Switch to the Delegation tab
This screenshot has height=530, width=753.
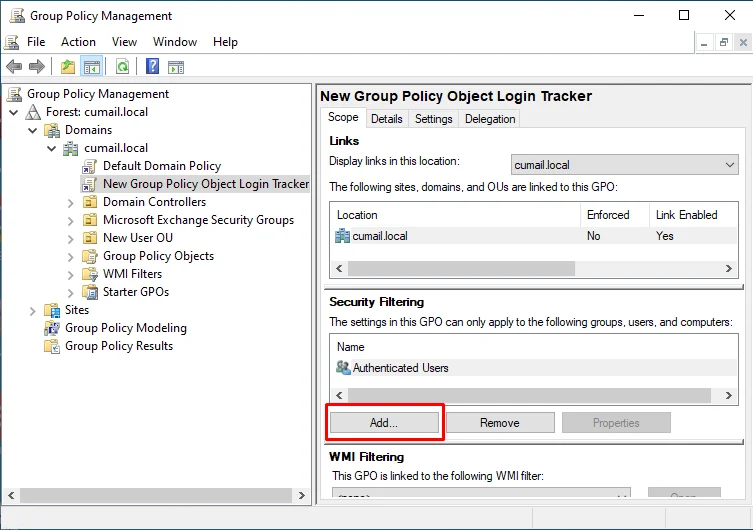[490, 119]
